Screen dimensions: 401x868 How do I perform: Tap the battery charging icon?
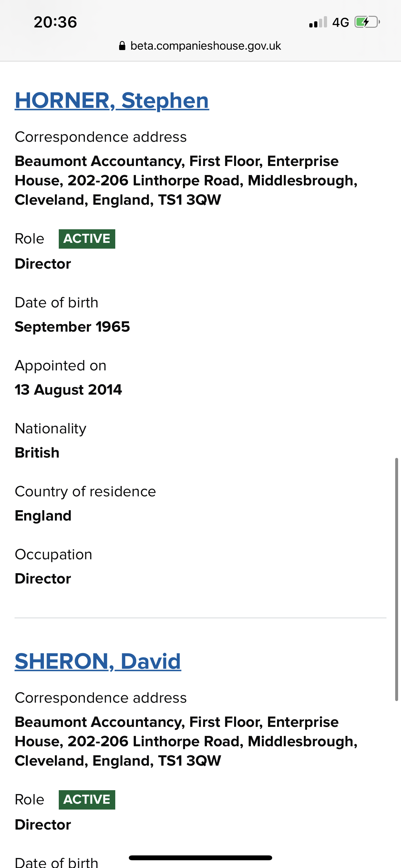[367, 22]
